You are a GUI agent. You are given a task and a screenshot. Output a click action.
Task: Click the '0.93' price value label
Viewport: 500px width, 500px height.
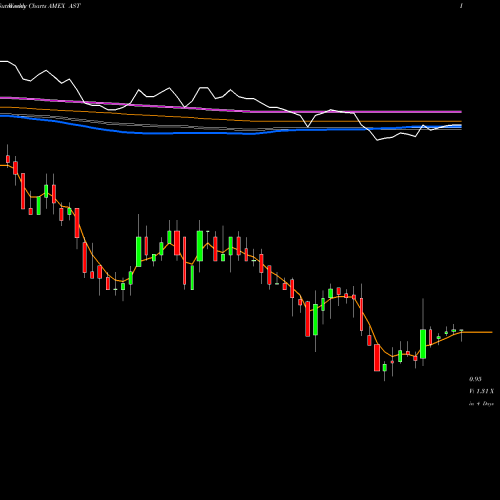click(x=475, y=379)
